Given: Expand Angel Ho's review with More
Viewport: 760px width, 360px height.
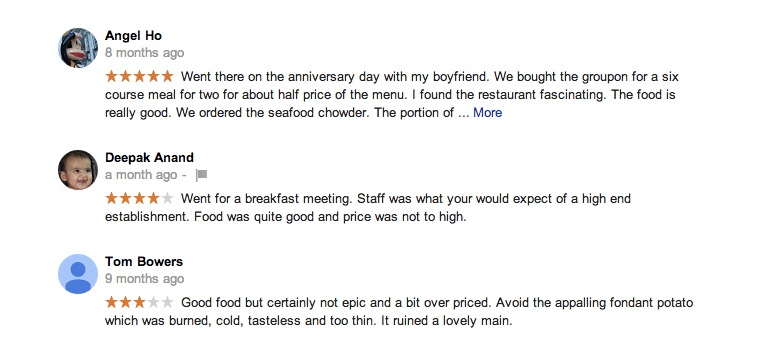Looking at the screenshot, I should (487, 113).
